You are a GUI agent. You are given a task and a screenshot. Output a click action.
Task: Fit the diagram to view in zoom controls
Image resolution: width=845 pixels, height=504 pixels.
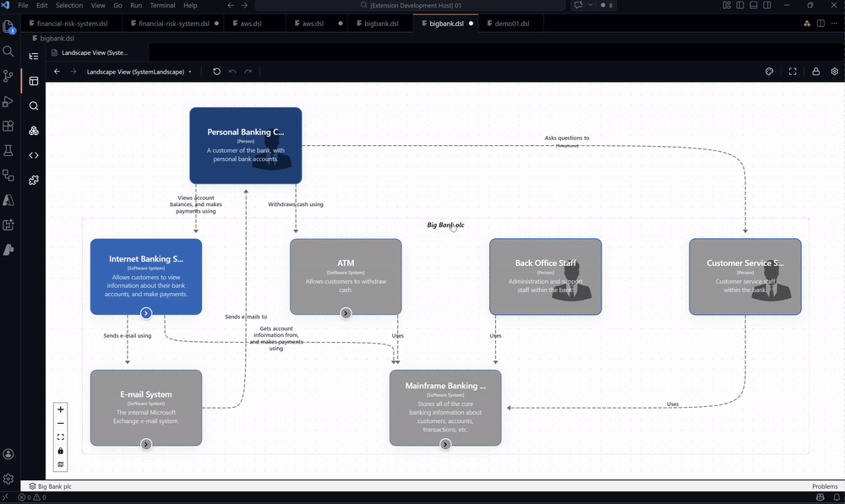point(60,437)
